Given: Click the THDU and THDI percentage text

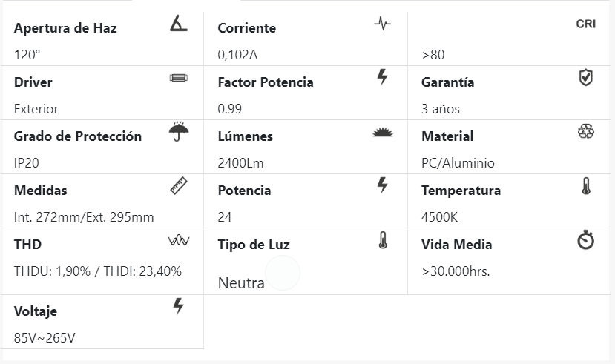Looking at the screenshot, I should pos(98,271).
